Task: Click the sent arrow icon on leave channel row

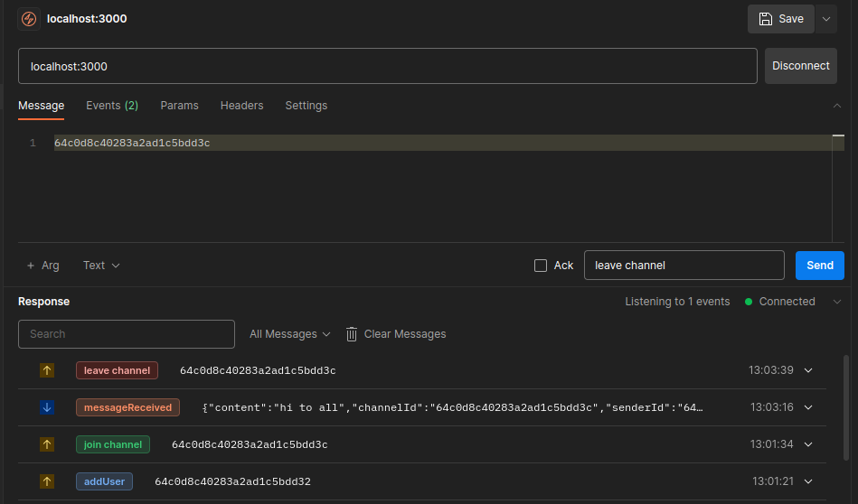Action: pyautogui.click(x=47, y=370)
